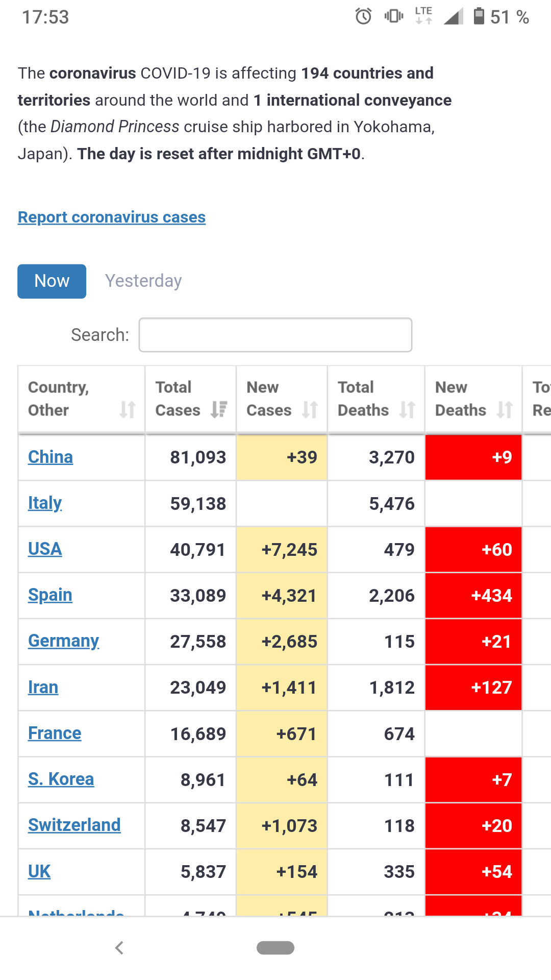Switch to the Now tab
The width and height of the screenshot is (551, 980).
point(52,281)
